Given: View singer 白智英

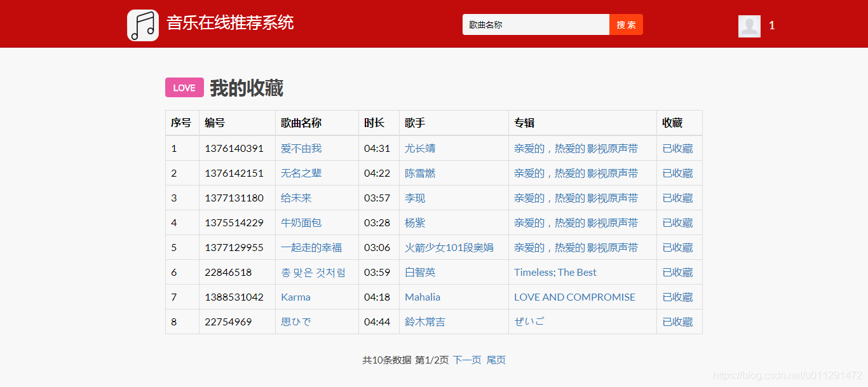Looking at the screenshot, I should point(420,273).
